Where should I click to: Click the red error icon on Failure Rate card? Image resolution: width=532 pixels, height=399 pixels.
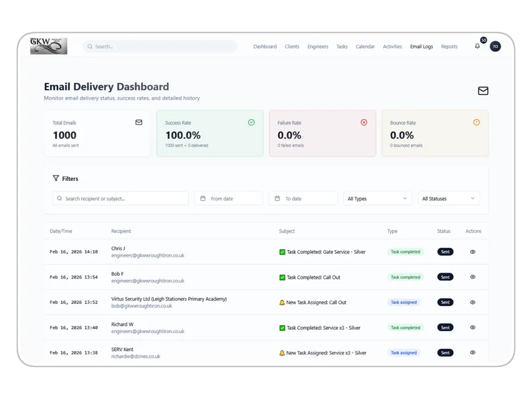click(364, 122)
